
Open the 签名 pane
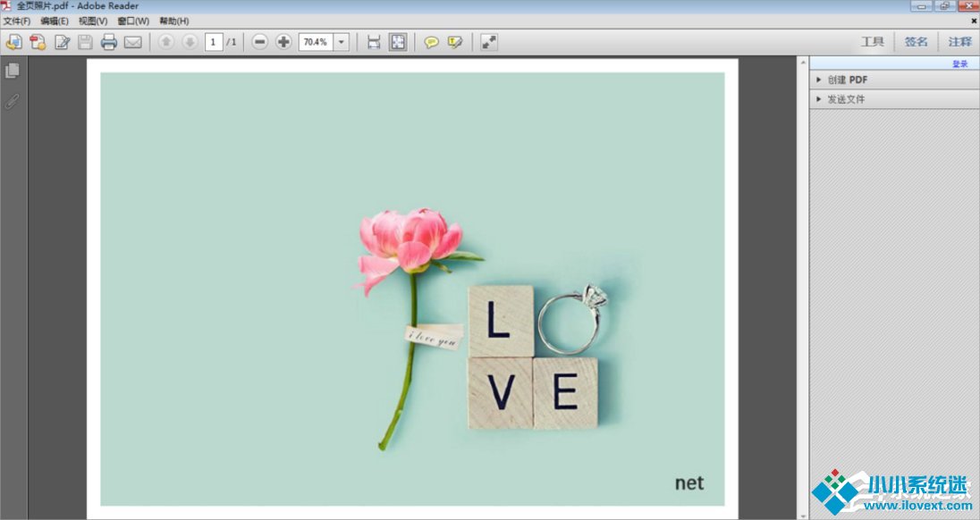(x=917, y=42)
